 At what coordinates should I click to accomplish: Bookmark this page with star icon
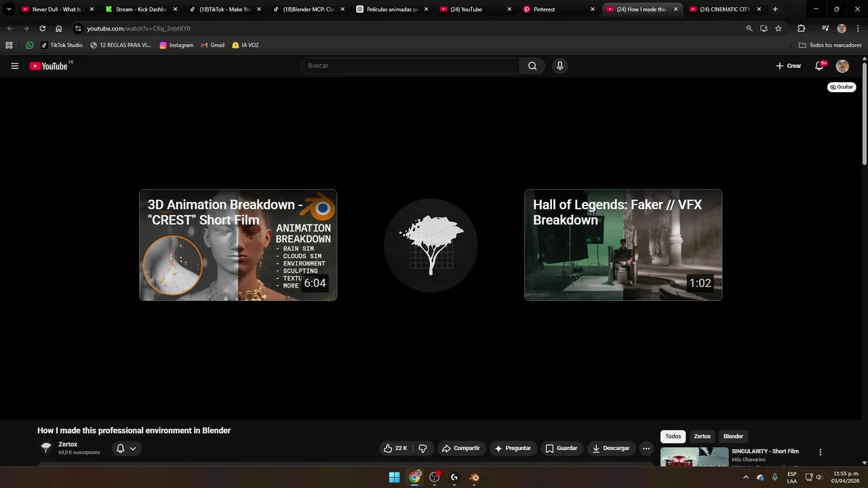[x=778, y=28]
